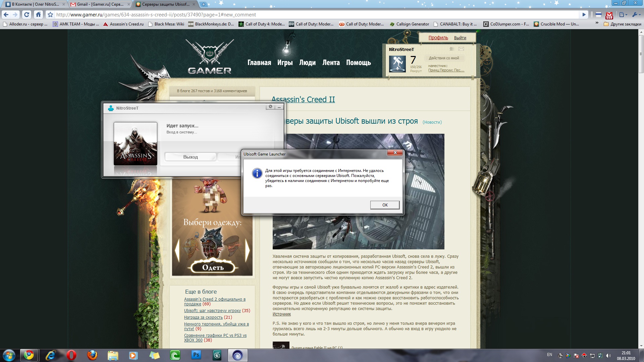Click the Gamer site logo
This screenshot has width=644, height=362.
[210, 57]
